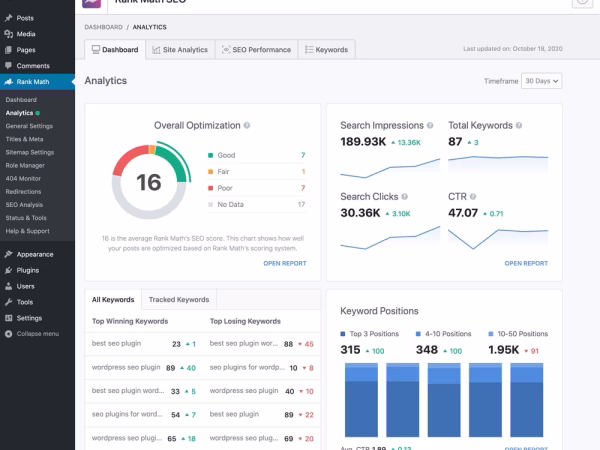Open report under Overall Optimization
Image resolution: width=600 pixels, height=450 pixels.
click(x=285, y=263)
